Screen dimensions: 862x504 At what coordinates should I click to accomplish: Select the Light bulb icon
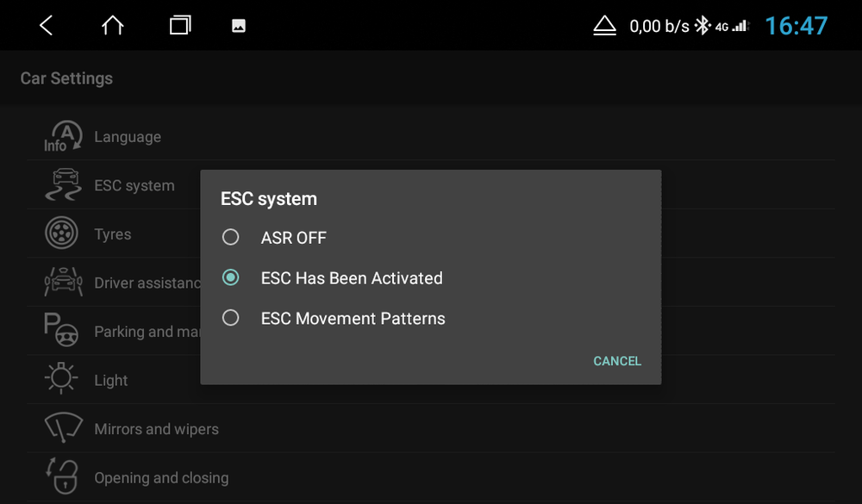click(x=60, y=380)
